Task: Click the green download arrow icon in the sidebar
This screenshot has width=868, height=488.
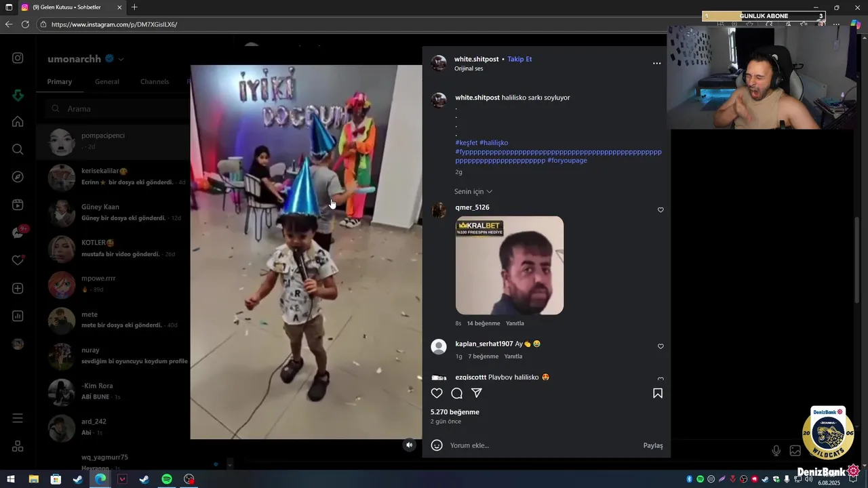Action: [18, 96]
